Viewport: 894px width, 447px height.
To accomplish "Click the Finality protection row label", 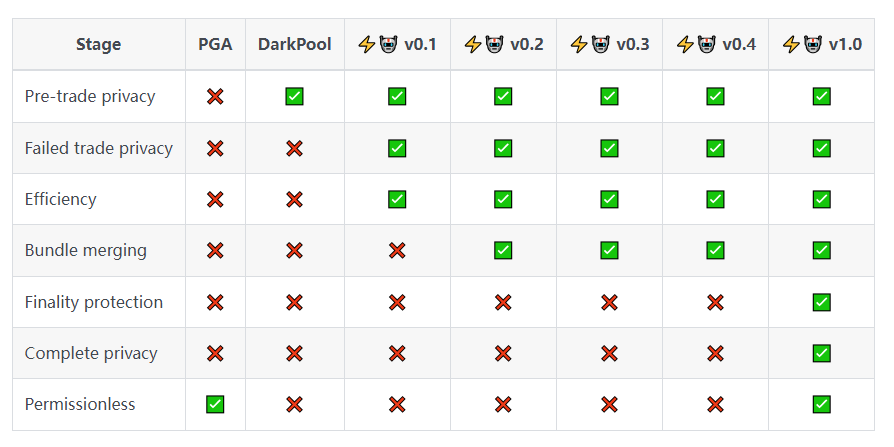I will (94, 302).
